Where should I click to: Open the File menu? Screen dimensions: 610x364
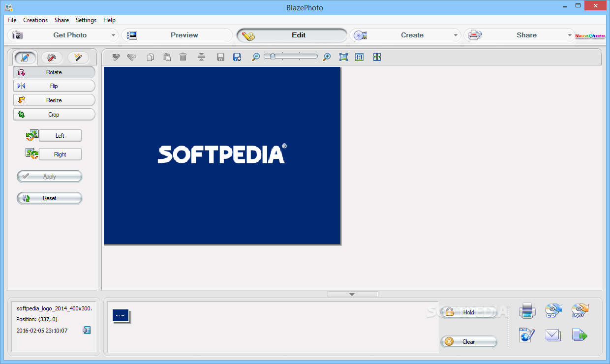point(12,20)
